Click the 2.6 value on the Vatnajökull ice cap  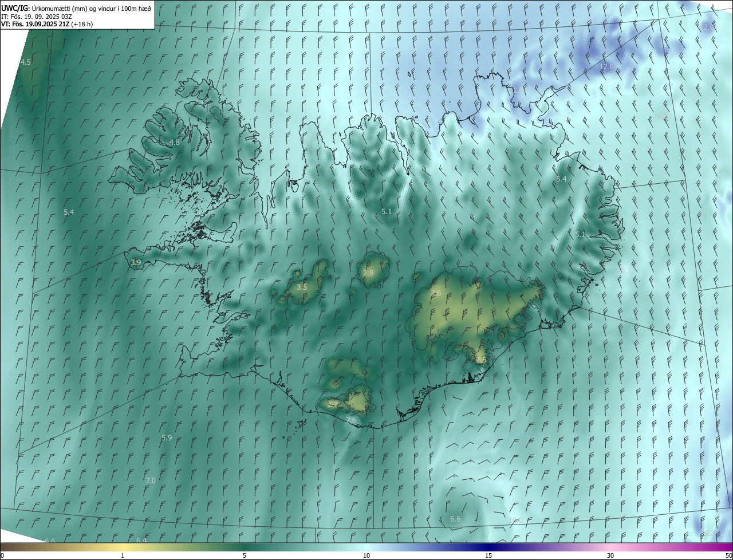436,293
